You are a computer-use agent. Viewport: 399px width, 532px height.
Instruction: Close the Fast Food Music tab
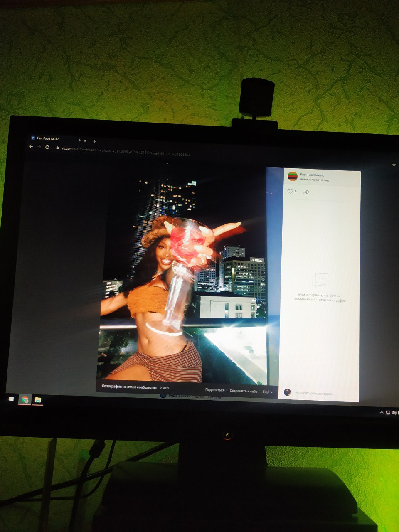click(x=85, y=140)
